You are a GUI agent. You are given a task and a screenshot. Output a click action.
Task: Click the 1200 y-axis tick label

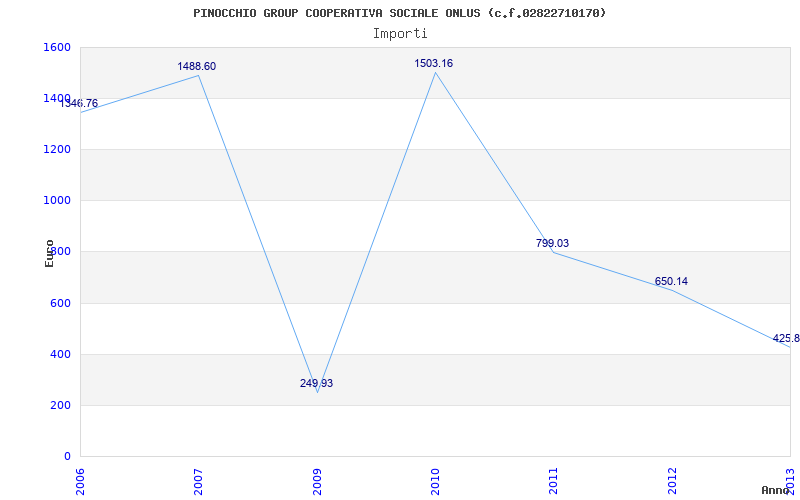pyautogui.click(x=58, y=149)
